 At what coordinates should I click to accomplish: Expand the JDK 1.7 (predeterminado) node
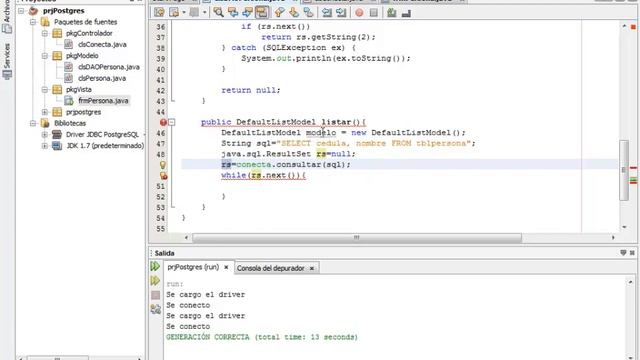point(45,146)
